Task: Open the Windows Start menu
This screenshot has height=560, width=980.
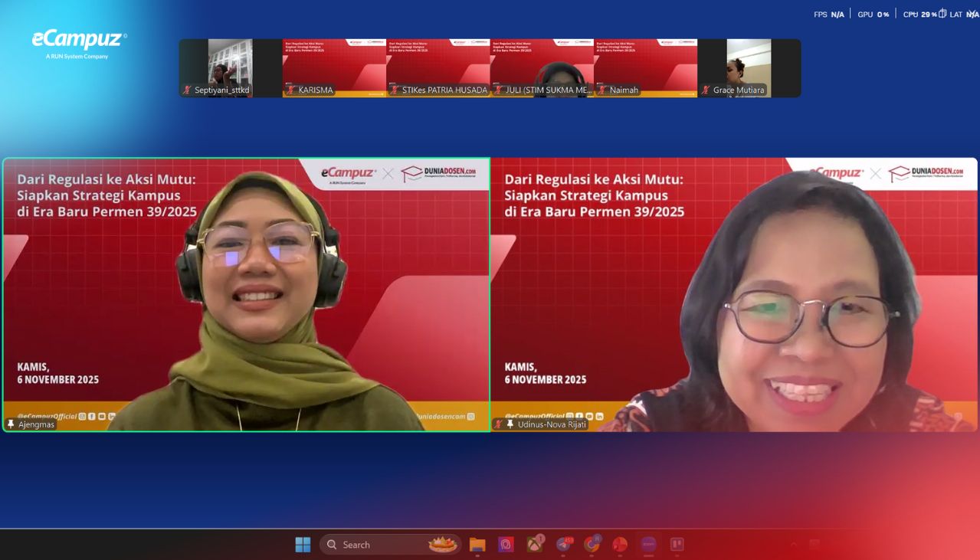Action: (303, 545)
